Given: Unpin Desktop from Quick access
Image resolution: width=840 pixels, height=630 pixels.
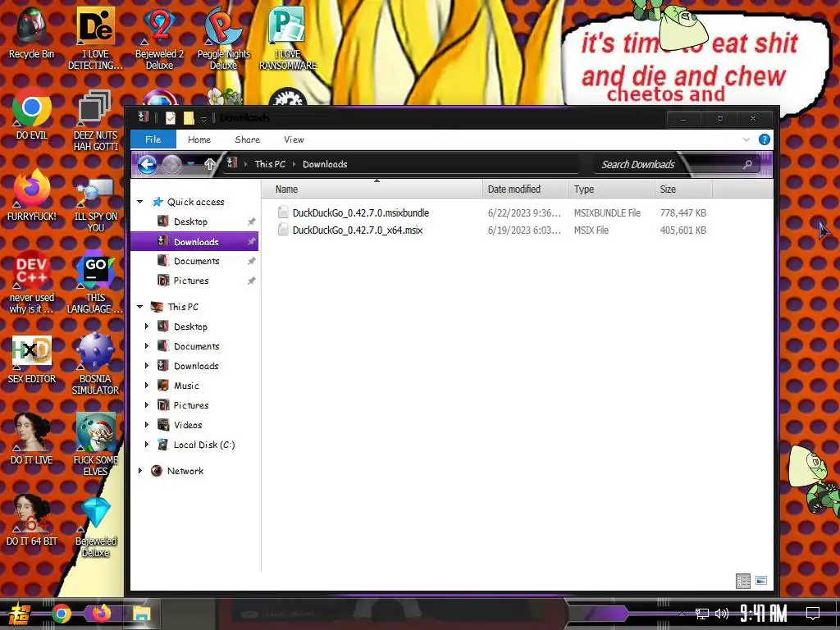Looking at the screenshot, I should (x=251, y=221).
